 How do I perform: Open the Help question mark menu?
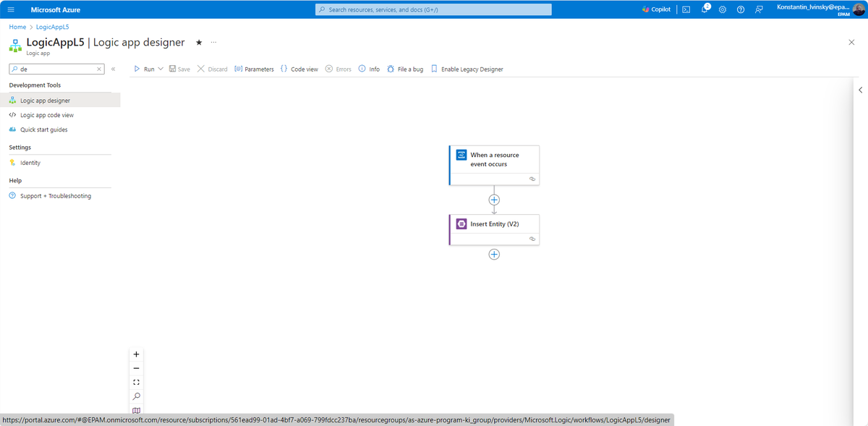coord(741,9)
